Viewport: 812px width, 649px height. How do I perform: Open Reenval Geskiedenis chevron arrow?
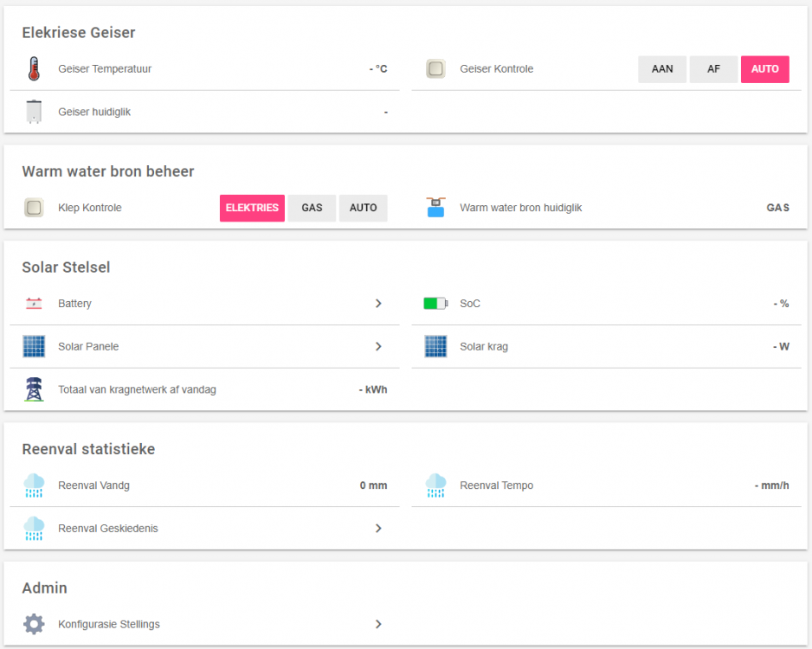point(378,529)
